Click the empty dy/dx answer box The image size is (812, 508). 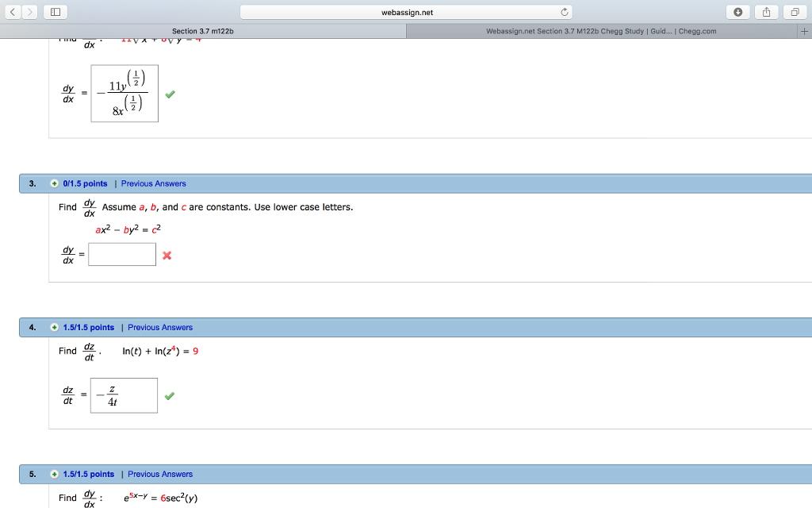[122, 255]
